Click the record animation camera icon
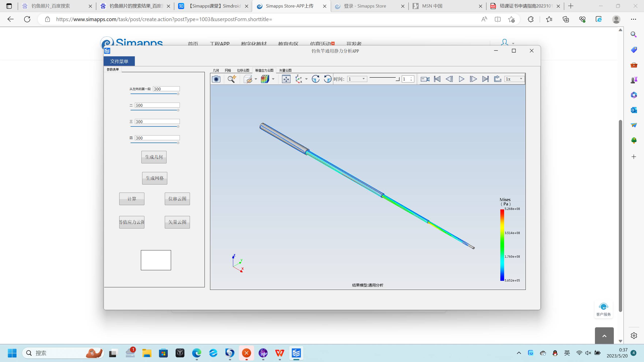The height and width of the screenshot is (362, 644). pos(425,79)
